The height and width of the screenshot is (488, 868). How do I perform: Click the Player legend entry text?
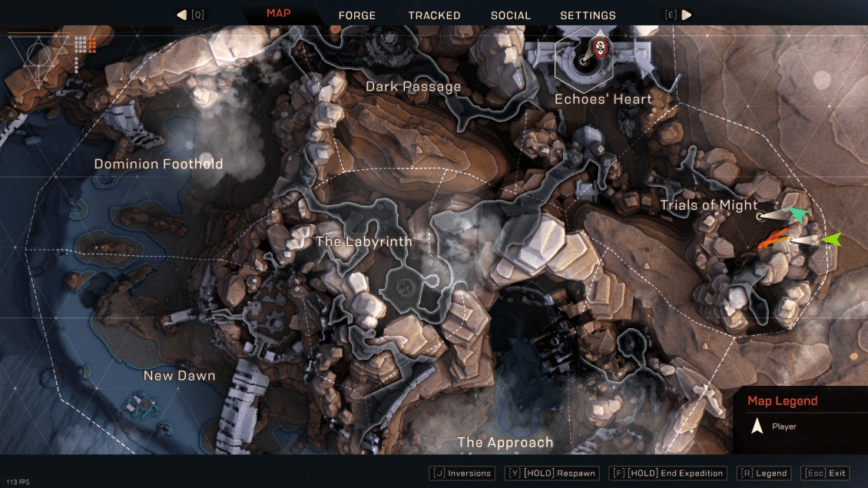point(784,427)
